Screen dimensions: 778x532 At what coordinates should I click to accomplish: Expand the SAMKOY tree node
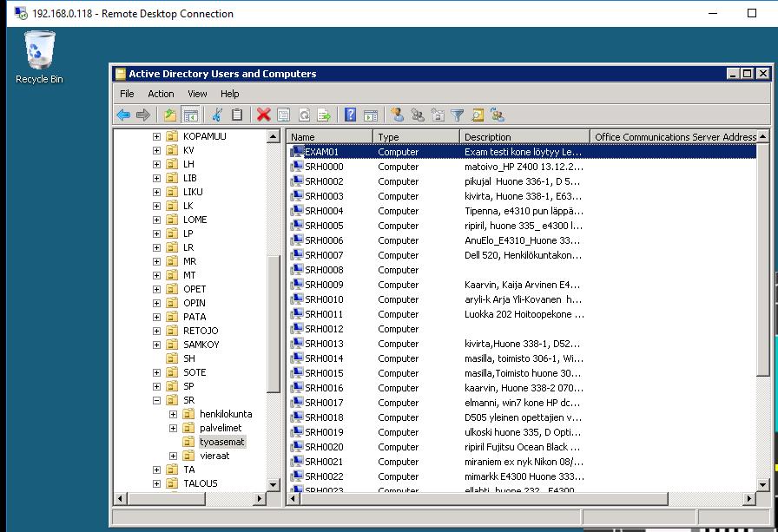click(x=157, y=345)
